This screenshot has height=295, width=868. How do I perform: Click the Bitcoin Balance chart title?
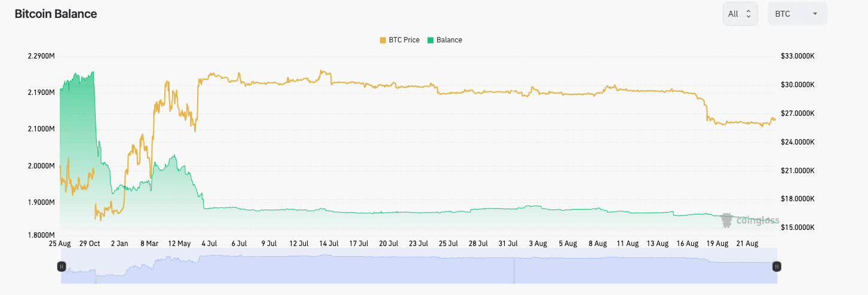(x=56, y=14)
